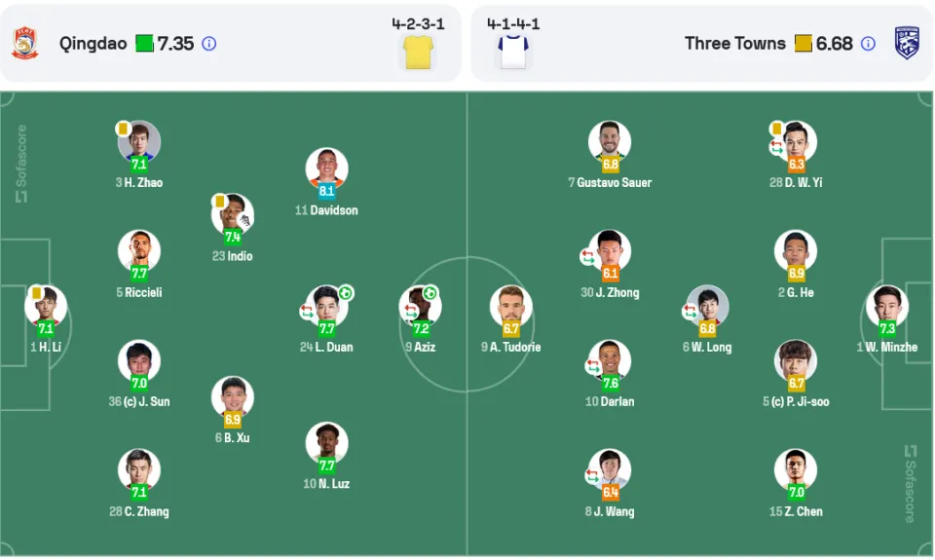Click the substitution icon next to W. Long

click(690, 312)
